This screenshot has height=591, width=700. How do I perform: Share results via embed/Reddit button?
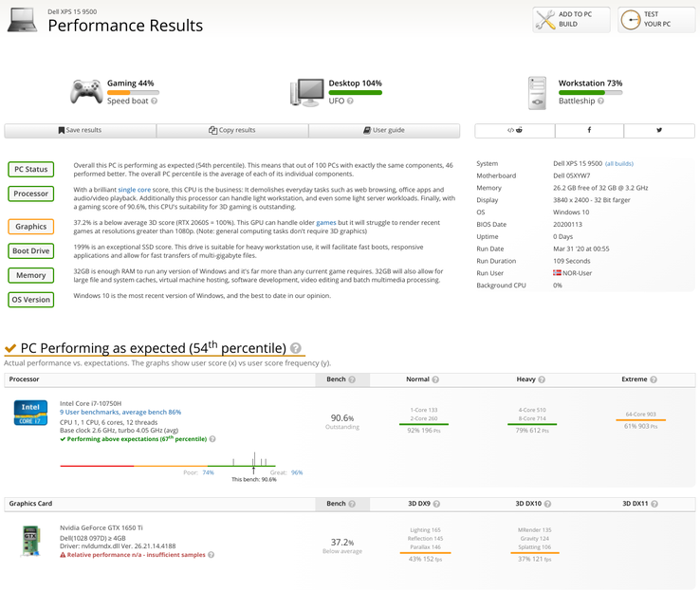pyautogui.click(x=515, y=130)
